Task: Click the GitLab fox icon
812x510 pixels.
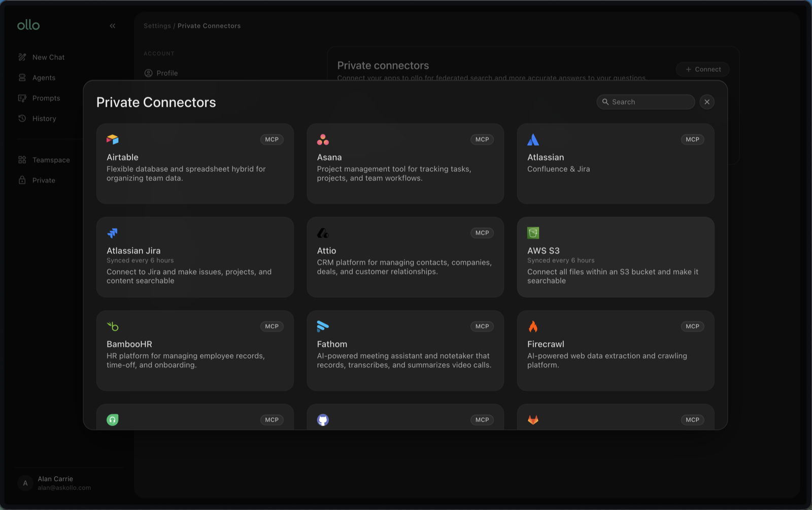Action: click(x=533, y=420)
